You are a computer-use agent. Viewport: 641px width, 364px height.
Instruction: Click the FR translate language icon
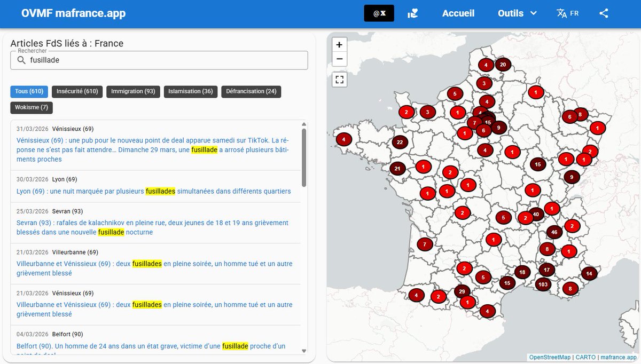pos(566,13)
